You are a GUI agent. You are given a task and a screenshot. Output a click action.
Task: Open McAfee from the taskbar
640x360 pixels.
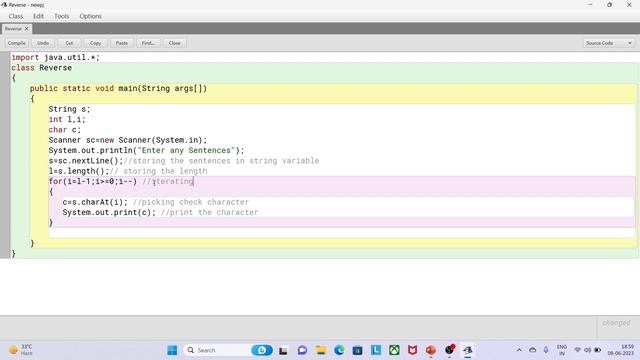pyautogui.click(x=413, y=350)
